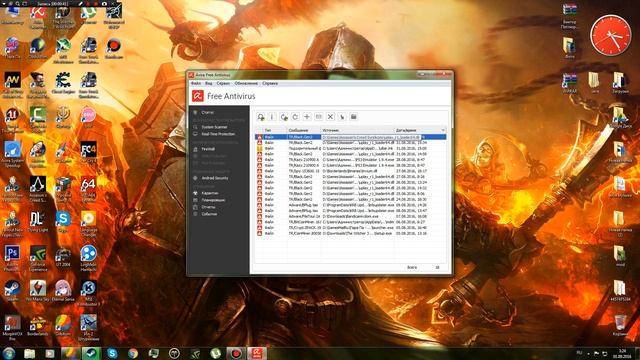
Task: Select the TR/Spy row with Borderlands path
Action: pyautogui.click(x=351, y=171)
